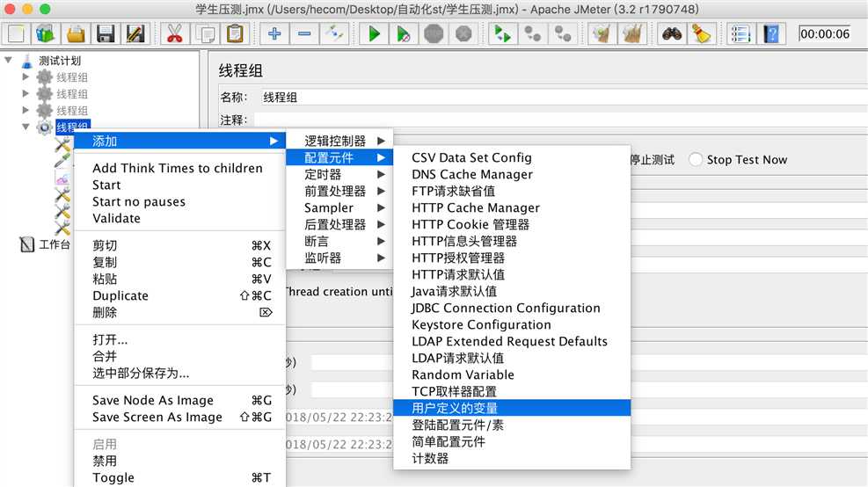Collapse the 测试计划 tree node
Viewport: 868px width, 487px height.
click(x=8, y=60)
